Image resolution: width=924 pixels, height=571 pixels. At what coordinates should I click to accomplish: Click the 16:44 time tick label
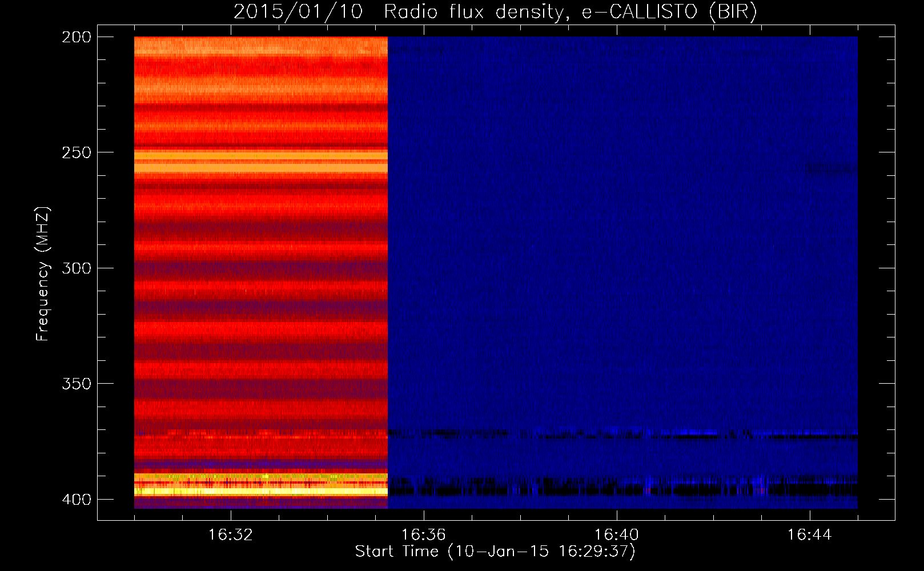[x=810, y=534]
